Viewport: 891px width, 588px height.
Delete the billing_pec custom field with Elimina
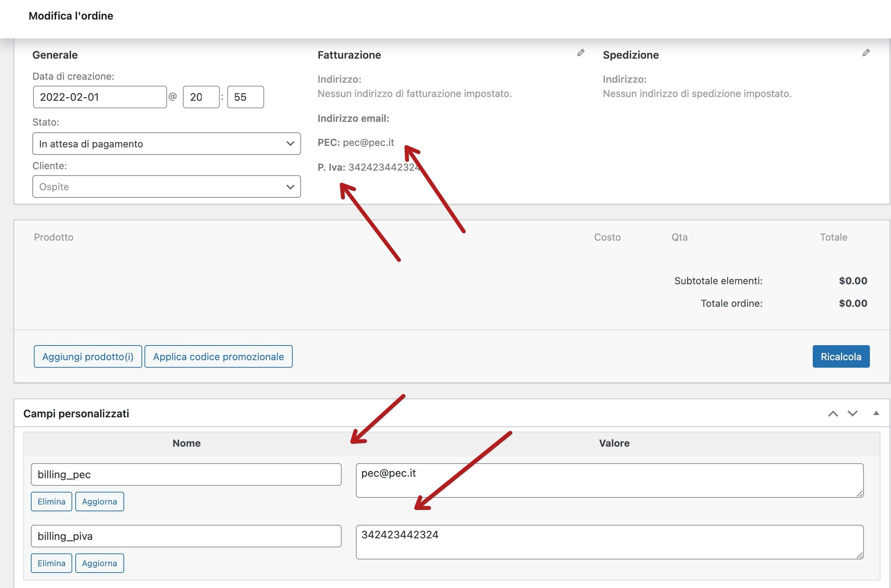click(52, 502)
